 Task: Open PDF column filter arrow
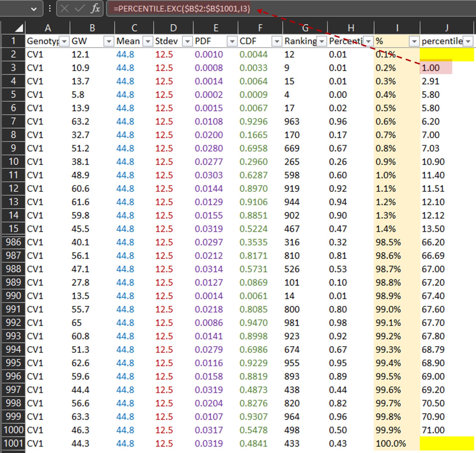point(232,42)
